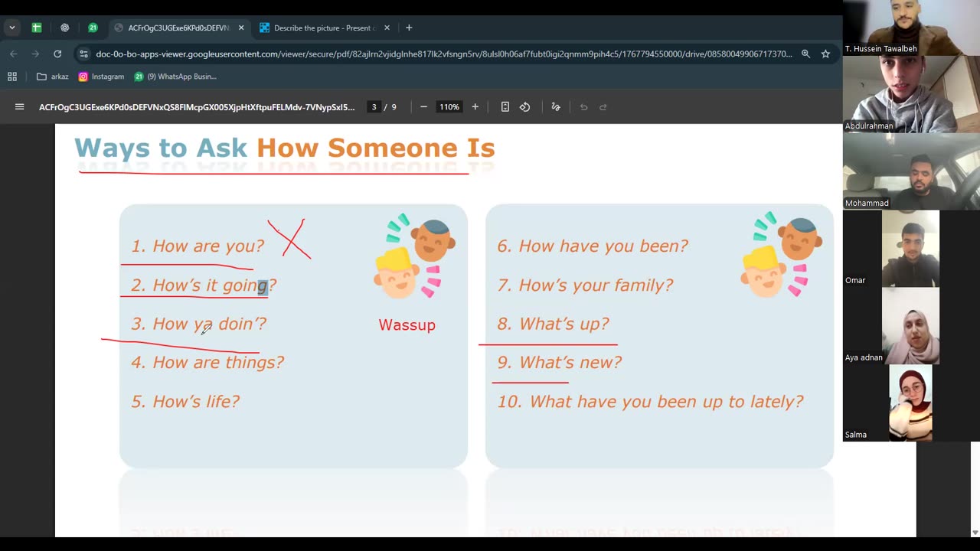This screenshot has height=551, width=980.
Task: Select the line 6. How have you been?
Action: [x=593, y=246]
